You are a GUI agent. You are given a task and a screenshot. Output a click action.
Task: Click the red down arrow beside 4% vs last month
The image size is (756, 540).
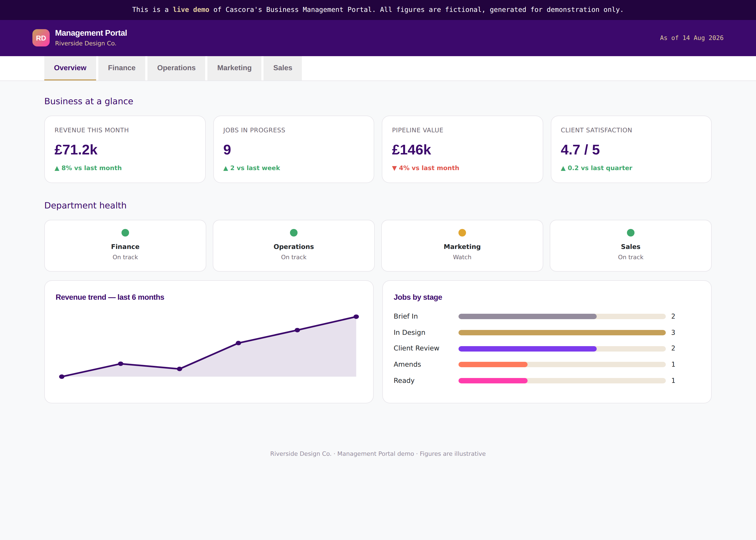(x=394, y=168)
